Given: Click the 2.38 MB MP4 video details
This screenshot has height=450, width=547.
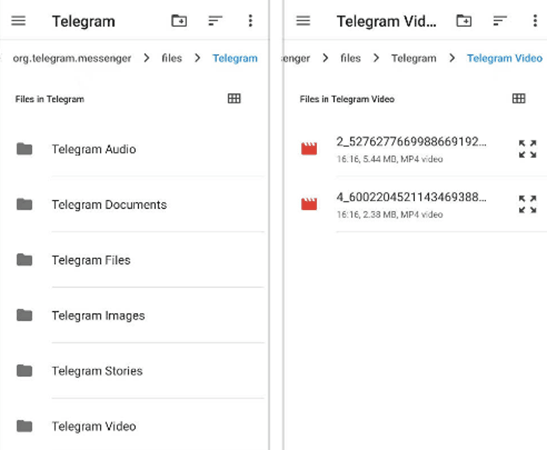Looking at the screenshot, I should click(x=390, y=215).
